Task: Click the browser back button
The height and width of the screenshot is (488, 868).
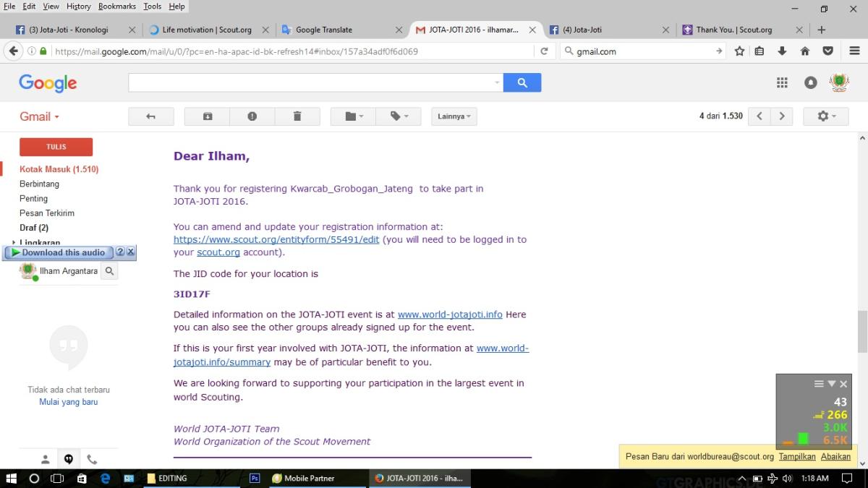Action: 13,51
